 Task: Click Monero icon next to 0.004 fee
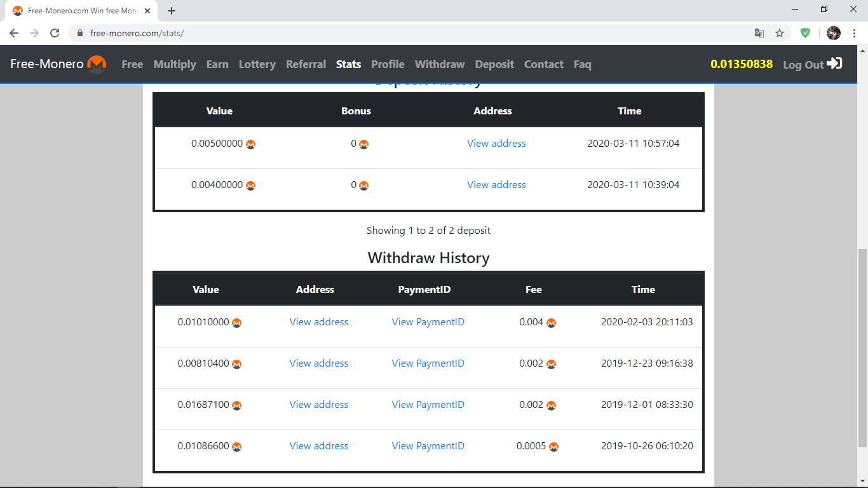coord(552,323)
